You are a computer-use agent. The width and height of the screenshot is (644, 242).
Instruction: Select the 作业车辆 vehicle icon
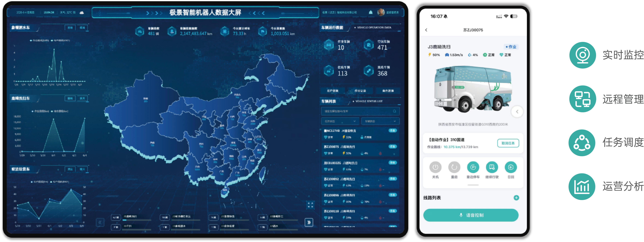[329, 45]
